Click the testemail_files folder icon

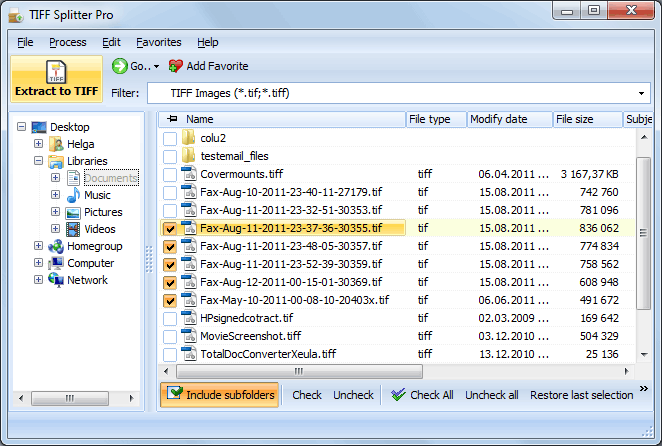[x=188, y=155]
